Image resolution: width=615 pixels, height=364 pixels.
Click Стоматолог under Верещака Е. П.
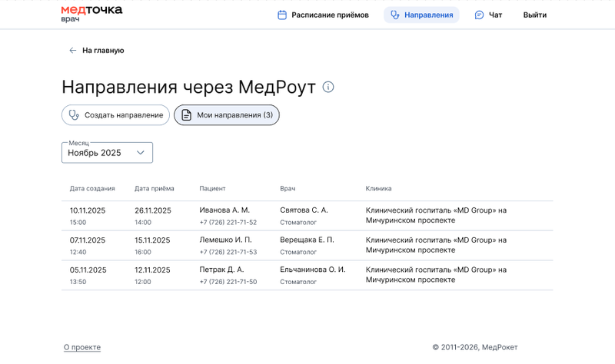point(298,252)
